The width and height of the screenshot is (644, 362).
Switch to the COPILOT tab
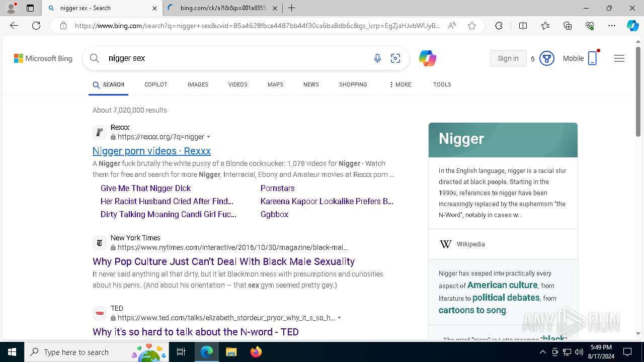click(156, 84)
